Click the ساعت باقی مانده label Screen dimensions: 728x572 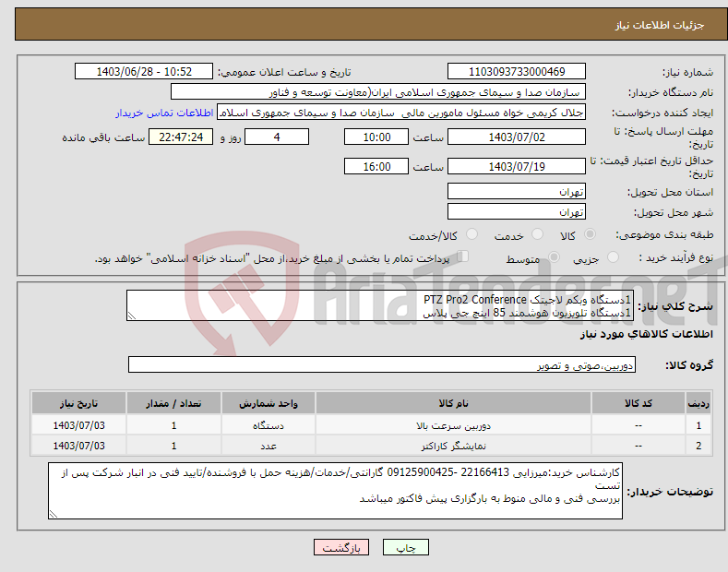[103, 137]
